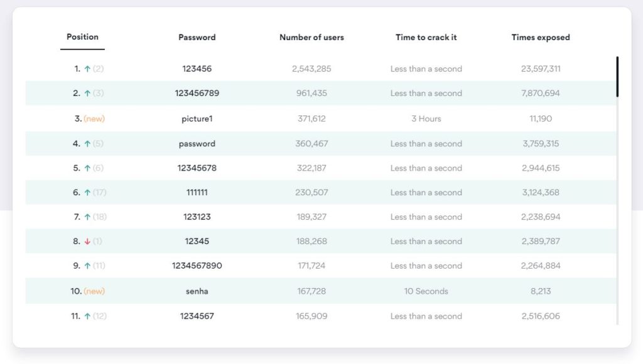
Task: Click the up arrow in the password row
Action: (87, 144)
